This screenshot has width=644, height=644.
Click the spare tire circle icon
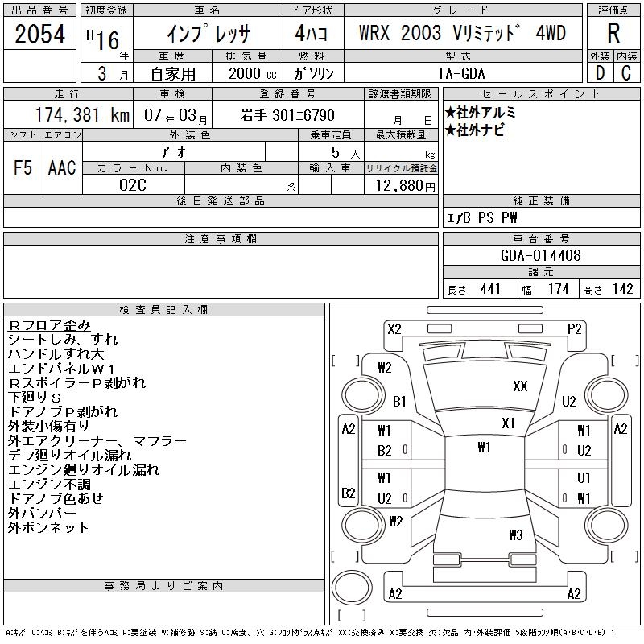tap(352, 588)
